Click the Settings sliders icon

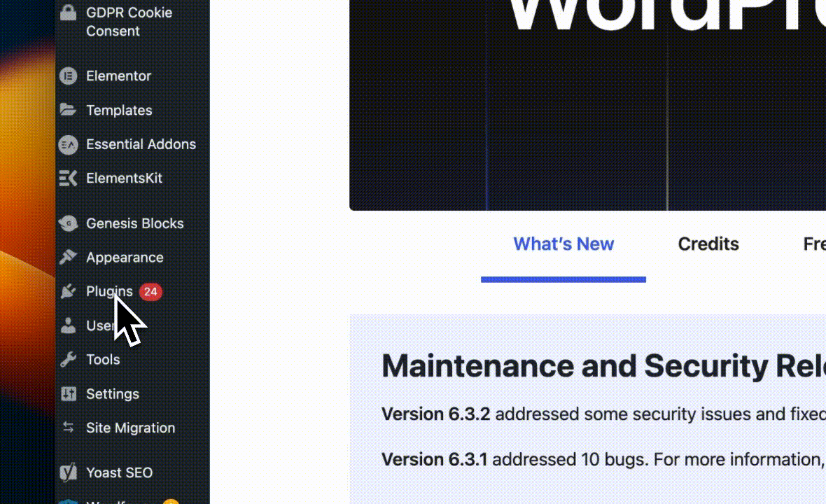pyautogui.click(x=69, y=393)
